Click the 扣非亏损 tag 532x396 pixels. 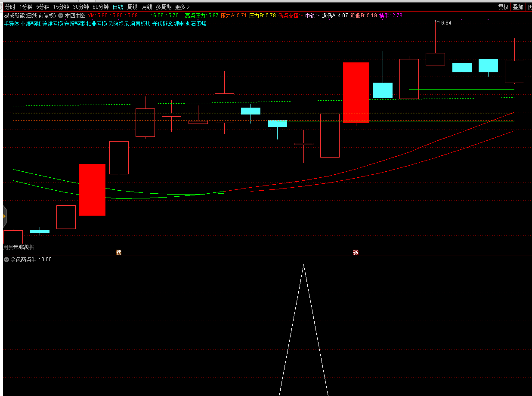pos(96,24)
